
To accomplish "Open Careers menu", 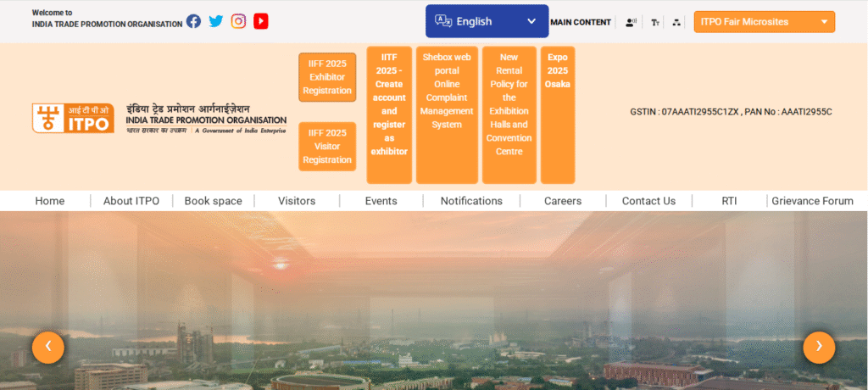I will (x=563, y=201).
